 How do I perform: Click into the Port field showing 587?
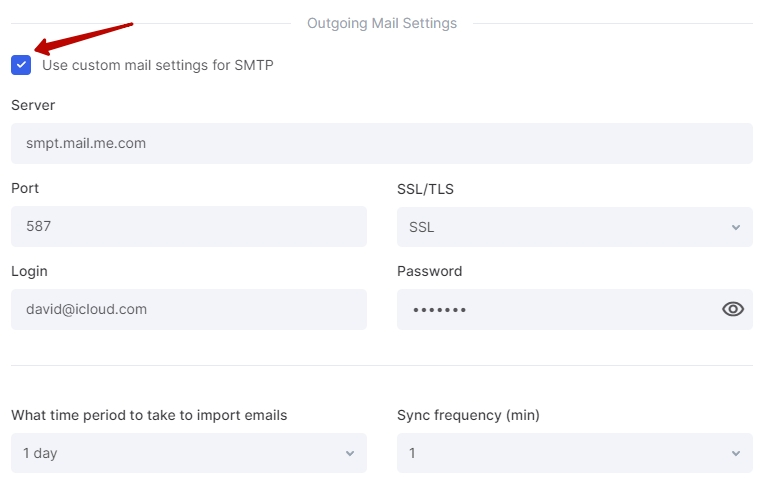click(x=189, y=226)
